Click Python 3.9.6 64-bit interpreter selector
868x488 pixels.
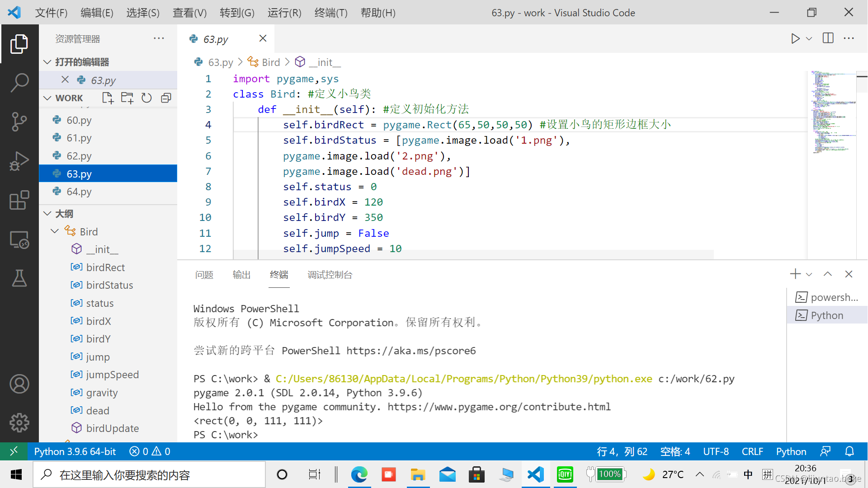[75, 451]
